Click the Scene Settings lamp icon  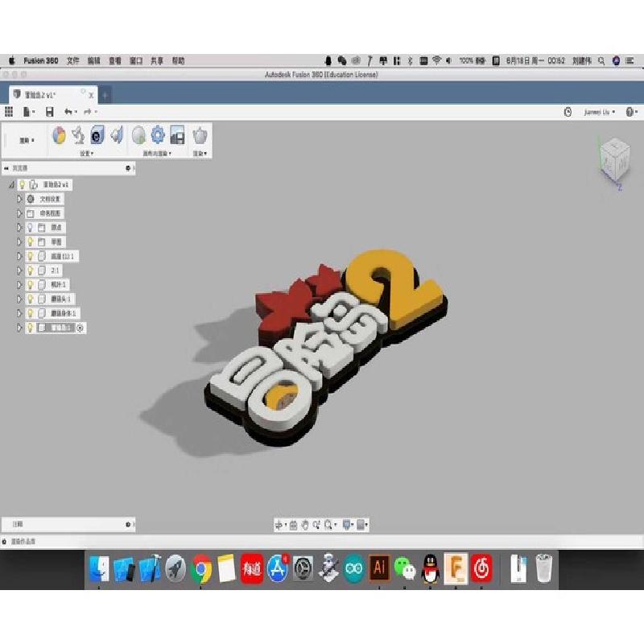(x=78, y=135)
